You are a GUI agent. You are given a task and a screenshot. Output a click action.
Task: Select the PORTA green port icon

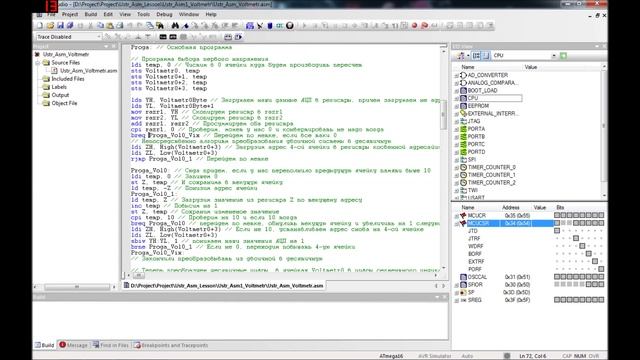click(x=463, y=129)
